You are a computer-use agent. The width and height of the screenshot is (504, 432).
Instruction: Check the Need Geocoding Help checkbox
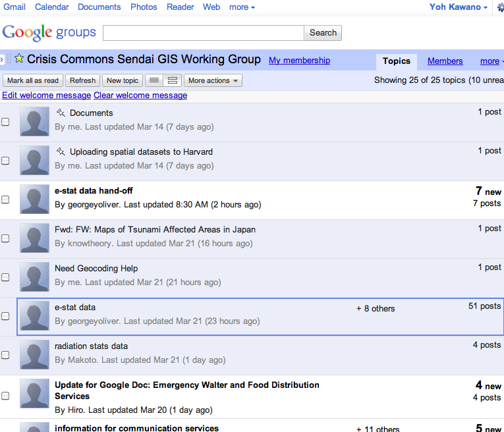(5, 277)
